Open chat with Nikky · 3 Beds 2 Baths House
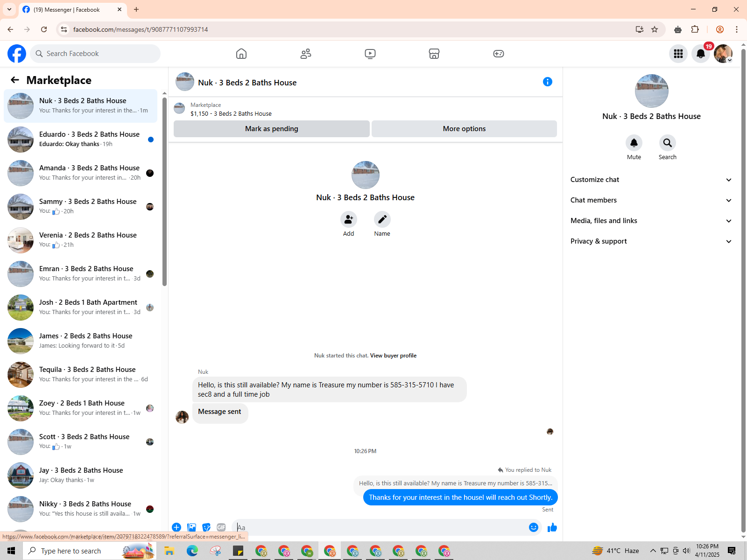Screen dimensions: 747x560 click(x=80, y=509)
